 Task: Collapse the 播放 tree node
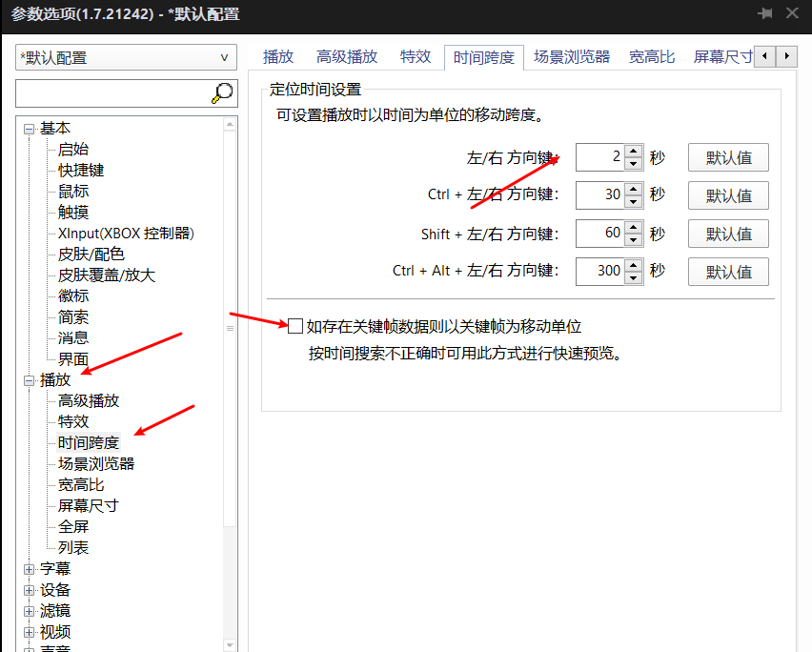(x=29, y=380)
